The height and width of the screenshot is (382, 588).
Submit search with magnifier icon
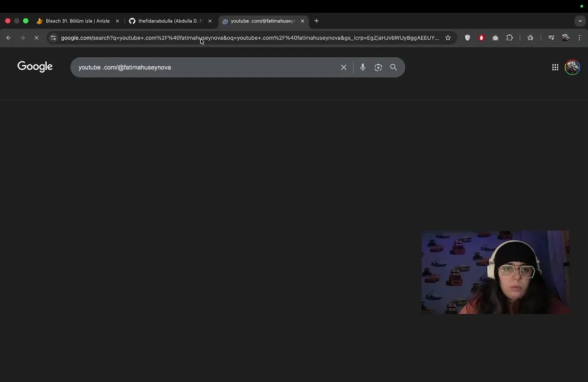point(394,67)
